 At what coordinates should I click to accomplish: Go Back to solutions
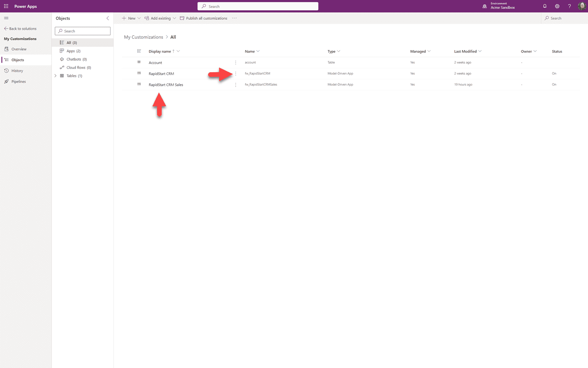tap(21, 29)
